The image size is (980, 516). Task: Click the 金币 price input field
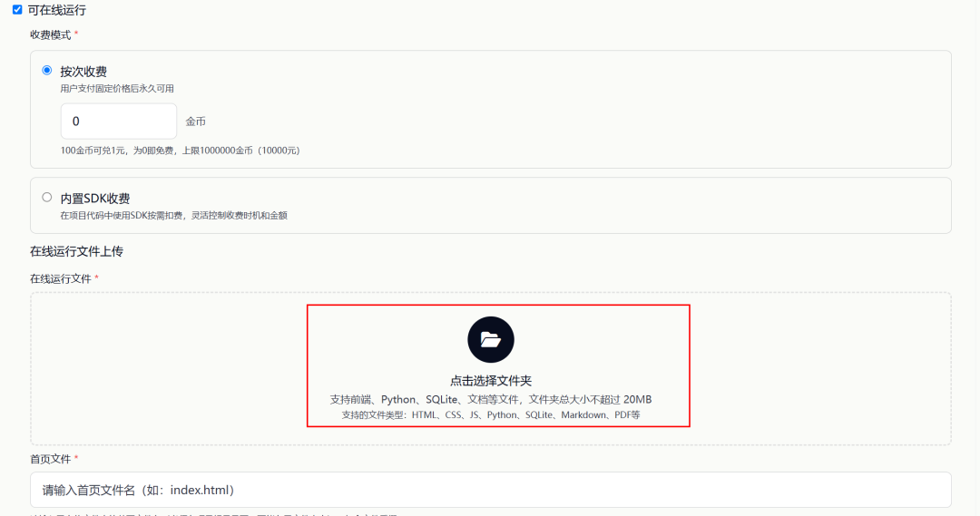point(119,122)
